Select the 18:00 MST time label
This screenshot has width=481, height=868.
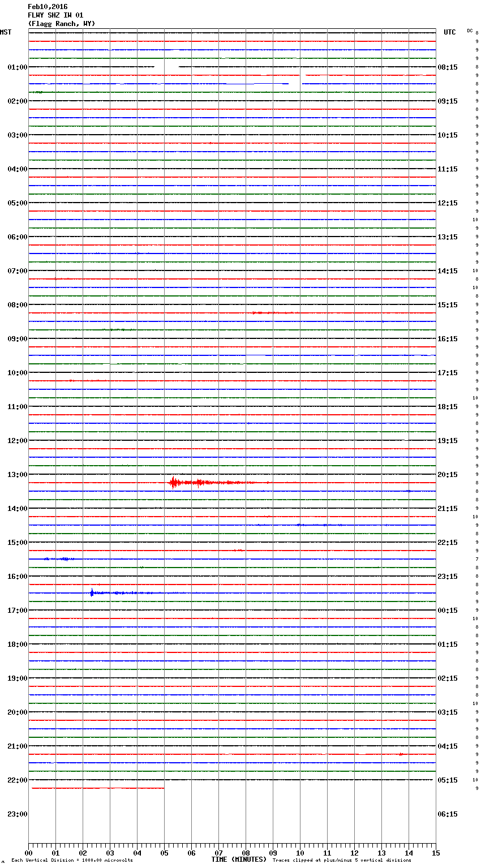(x=18, y=644)
